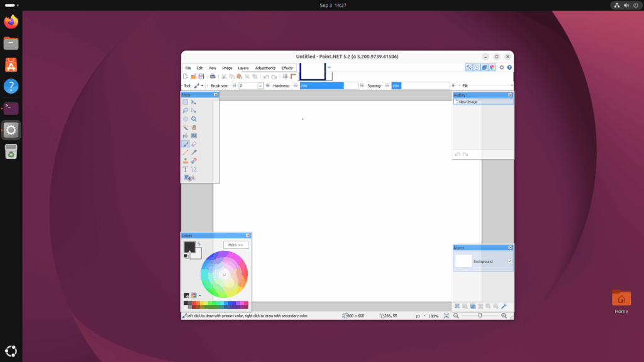Select the Ellipse Select tool
This screenshot has width=644, height=362.
[186, 119]
